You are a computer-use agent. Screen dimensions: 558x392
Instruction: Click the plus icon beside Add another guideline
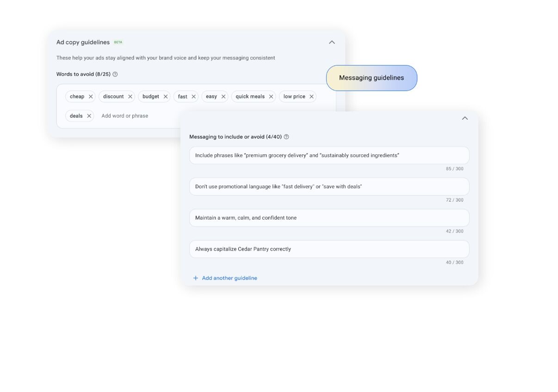196,278
